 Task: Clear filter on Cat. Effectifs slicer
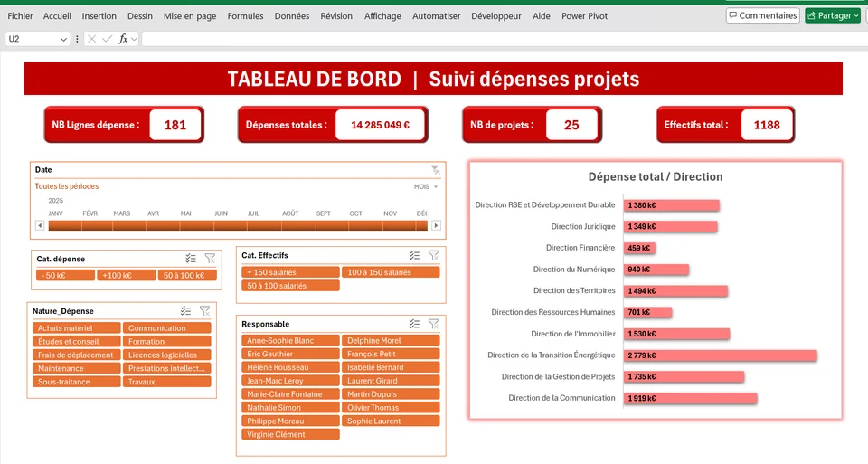(433, 255)
